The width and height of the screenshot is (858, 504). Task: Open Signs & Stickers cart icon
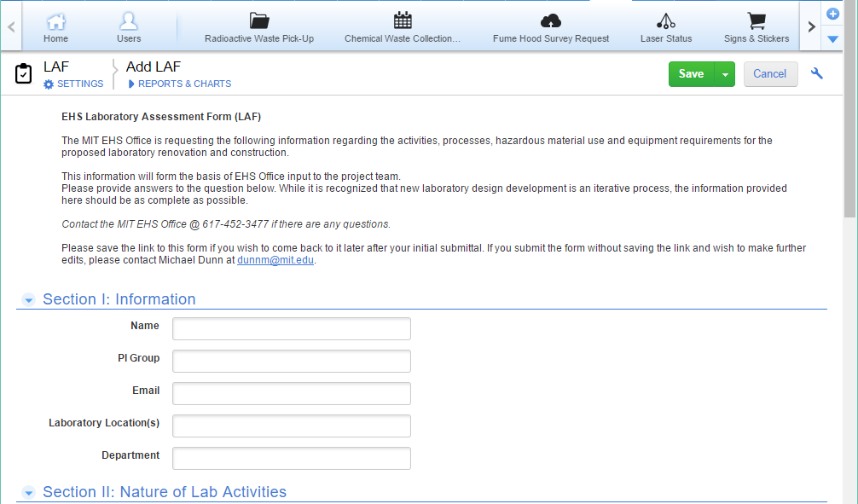[756, 21]
